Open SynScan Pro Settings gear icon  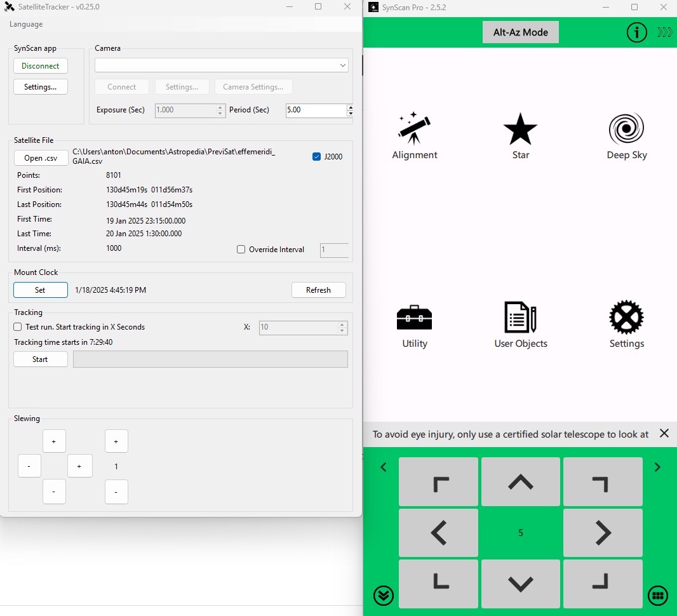pos(626,325)
